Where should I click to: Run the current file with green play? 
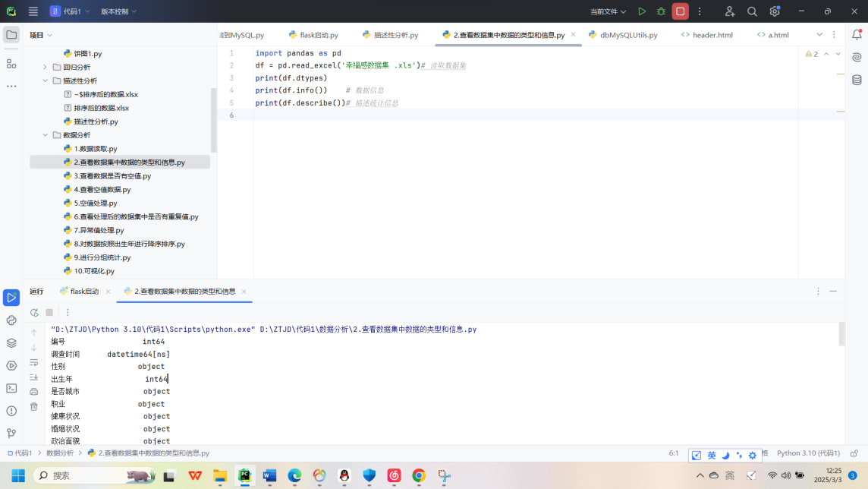tap(642, 11)
